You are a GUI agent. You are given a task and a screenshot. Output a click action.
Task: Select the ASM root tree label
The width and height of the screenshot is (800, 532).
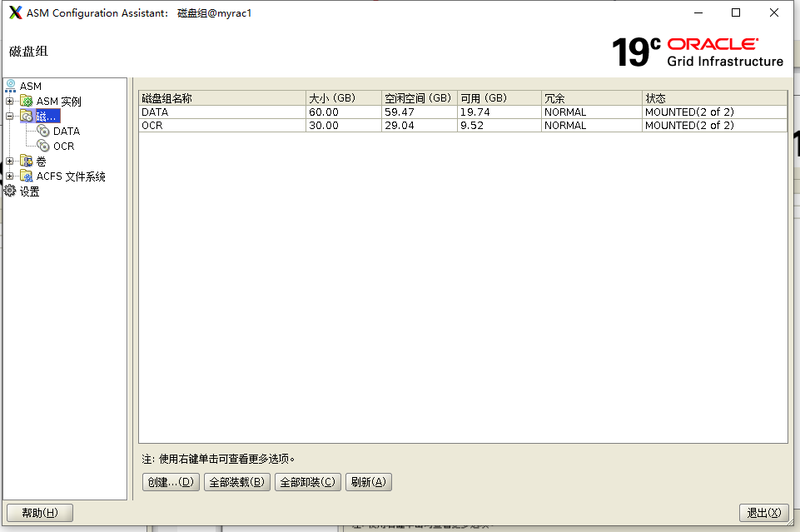tap(31, 87)
